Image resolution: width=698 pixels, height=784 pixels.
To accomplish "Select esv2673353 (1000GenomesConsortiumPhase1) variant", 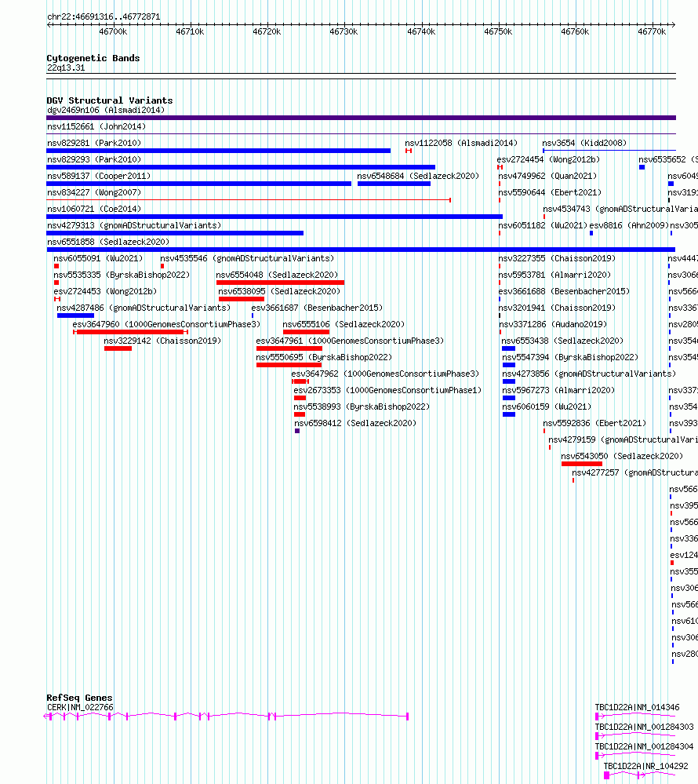I will [x=387, y=391].
